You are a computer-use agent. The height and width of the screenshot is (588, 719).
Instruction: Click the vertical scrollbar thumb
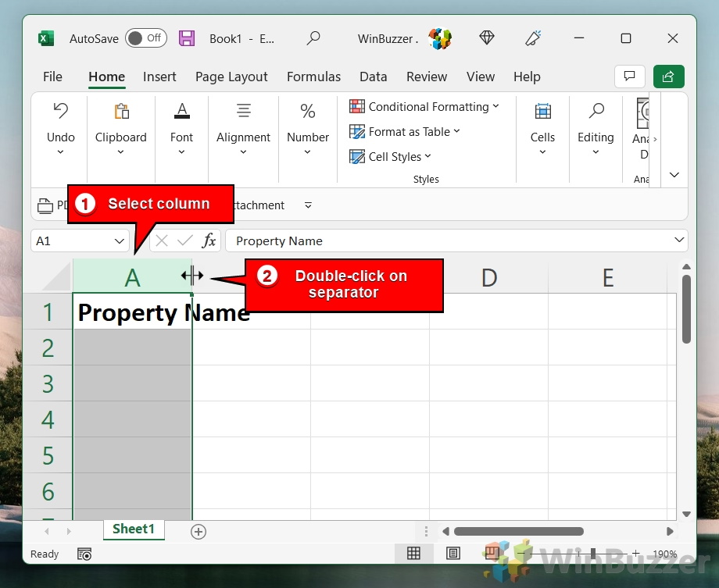686,308
